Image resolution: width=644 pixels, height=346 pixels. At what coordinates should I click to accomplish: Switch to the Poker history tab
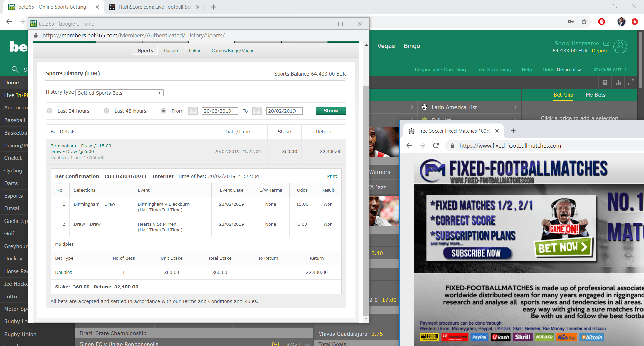[x=195, y=51]
